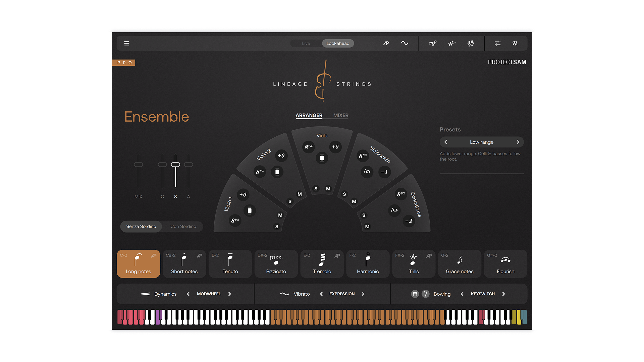Click right arrow beside KEYSWITCH
Image resolution: width=644 pixels, height=362 pixels.
click(503, 294)
